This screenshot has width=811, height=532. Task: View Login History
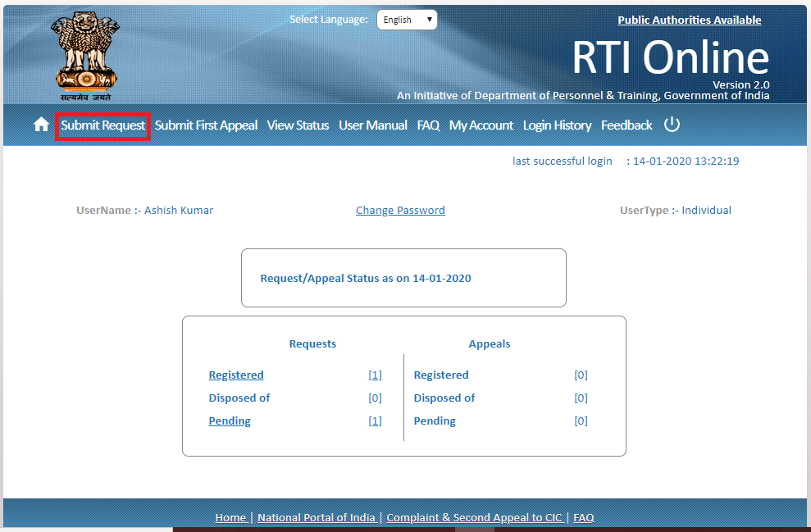[557, 125]
